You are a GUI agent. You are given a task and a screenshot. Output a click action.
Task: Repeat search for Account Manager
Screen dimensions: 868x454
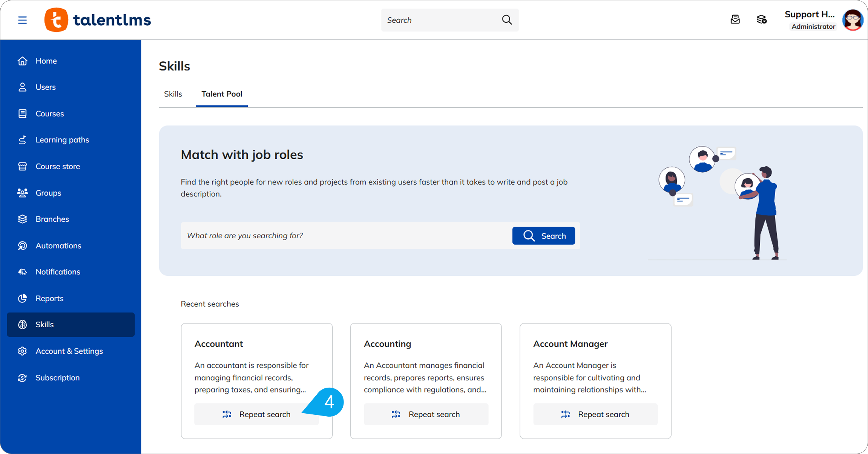pos(595,414)
